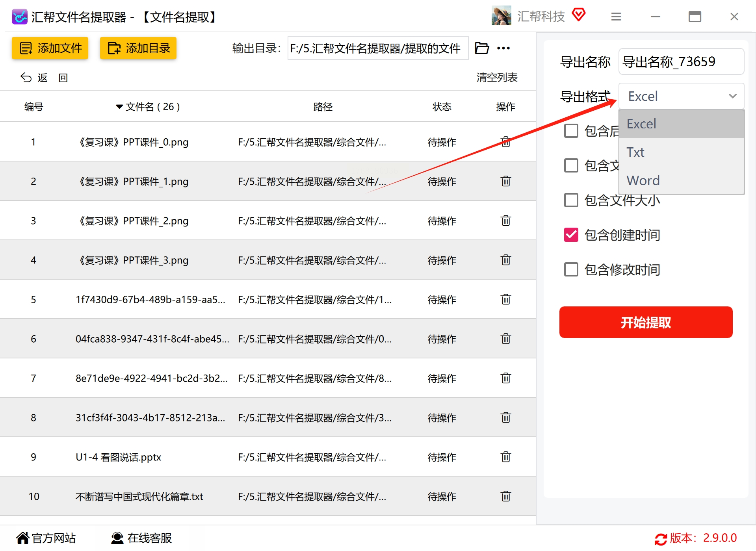Delete row 4 using trash icon
The image size is (756, 551).
(x=505, y=260)
